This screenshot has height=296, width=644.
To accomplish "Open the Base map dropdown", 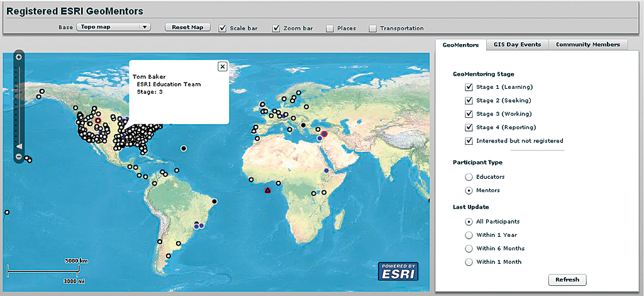I will pyautogui.click(x=114, y=27).
